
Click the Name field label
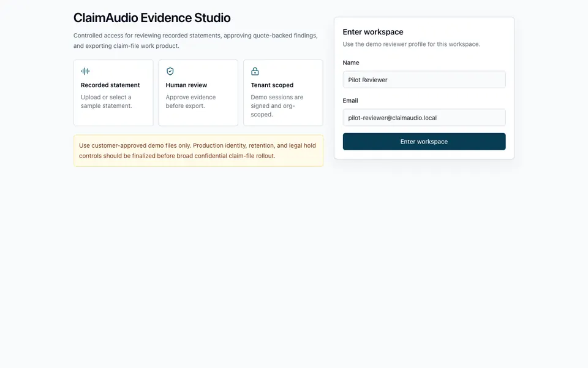coord(350,63)
